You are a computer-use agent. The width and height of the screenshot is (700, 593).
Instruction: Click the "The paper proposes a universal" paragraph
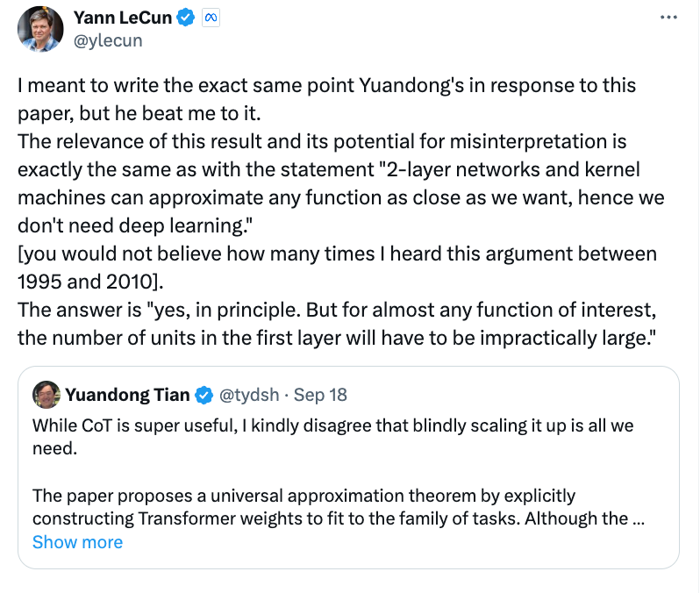tap(304, 496)
